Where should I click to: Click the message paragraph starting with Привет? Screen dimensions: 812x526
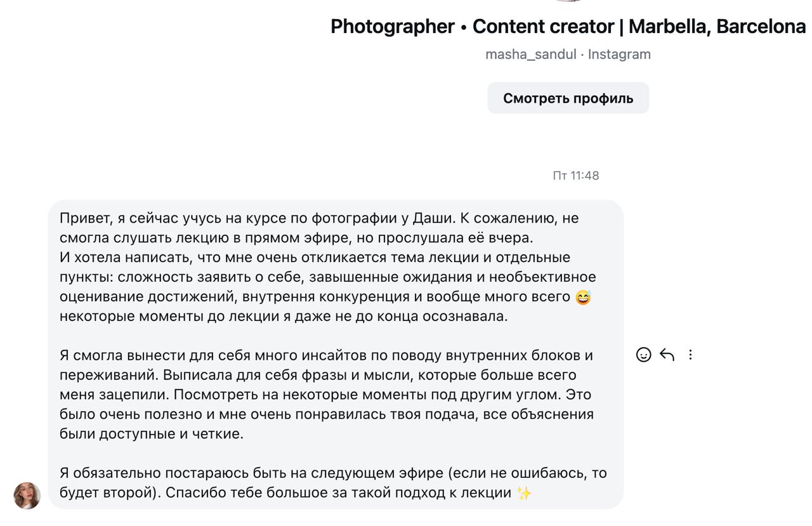pos(328,267)
